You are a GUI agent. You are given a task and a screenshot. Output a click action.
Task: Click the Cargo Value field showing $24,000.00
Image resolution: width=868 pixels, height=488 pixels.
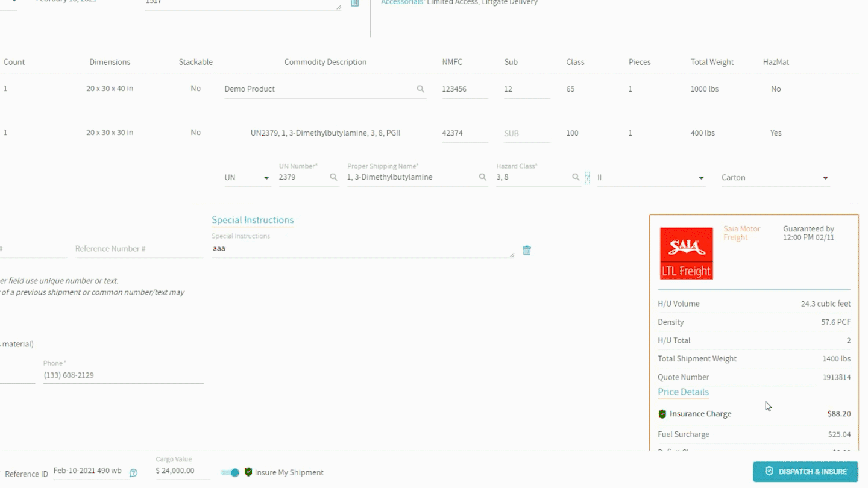coord(183,471)
